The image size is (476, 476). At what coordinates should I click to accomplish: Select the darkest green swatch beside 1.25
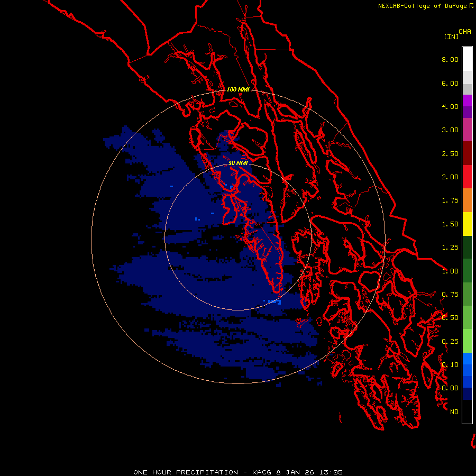[467, 247]
